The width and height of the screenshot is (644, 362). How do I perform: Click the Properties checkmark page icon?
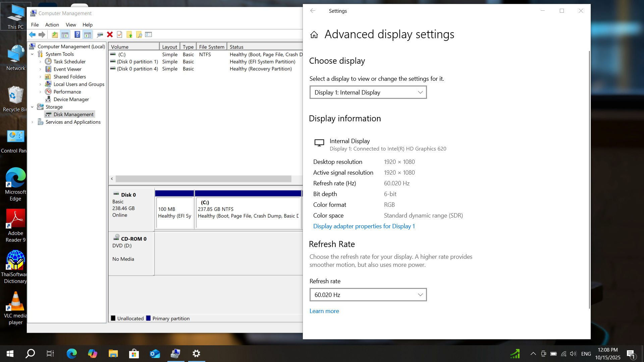[119, 35]
